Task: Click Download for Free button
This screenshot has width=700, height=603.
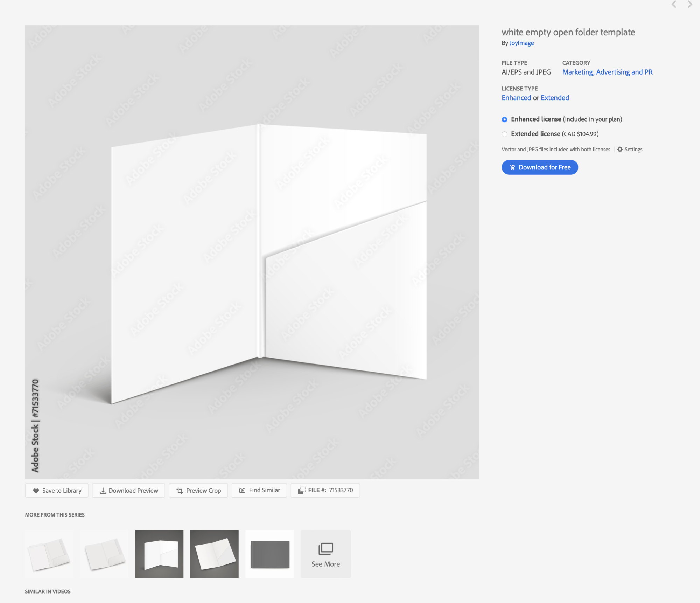Action: 540,167
